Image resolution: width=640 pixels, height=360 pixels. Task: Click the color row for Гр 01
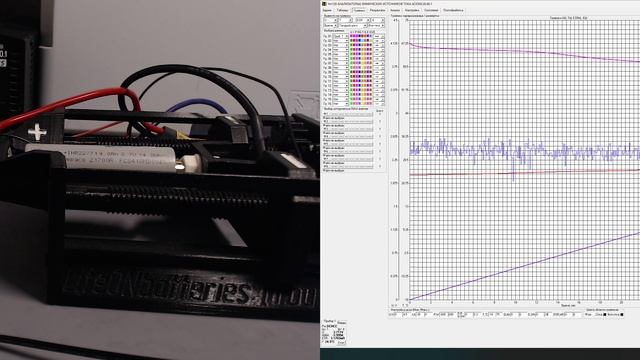[x=361, y=36]
